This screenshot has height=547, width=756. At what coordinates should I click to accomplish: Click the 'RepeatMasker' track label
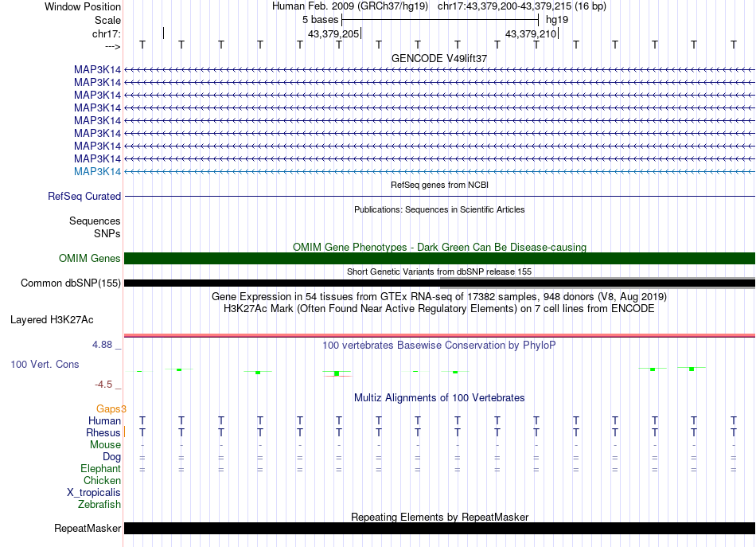coord(88,529)
